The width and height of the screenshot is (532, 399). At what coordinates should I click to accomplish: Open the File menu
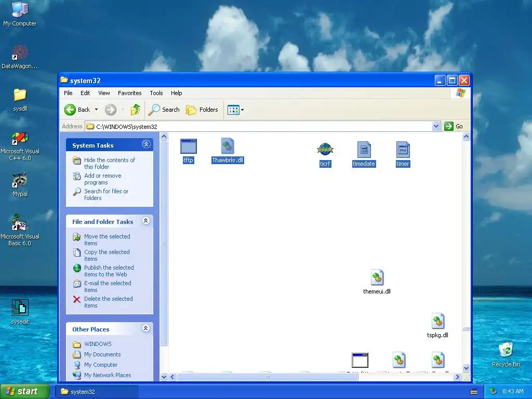tap(68, 93)
